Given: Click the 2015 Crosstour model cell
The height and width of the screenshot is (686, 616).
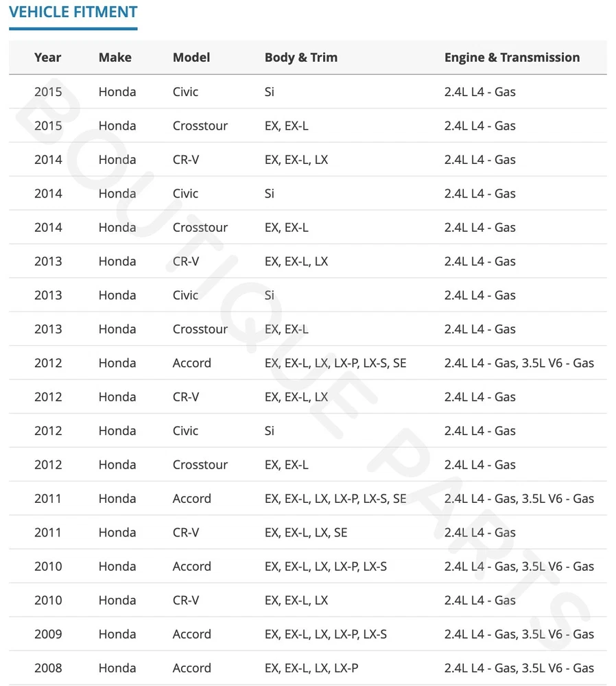Looking at the screenshot, I should (x=200, y=126).
